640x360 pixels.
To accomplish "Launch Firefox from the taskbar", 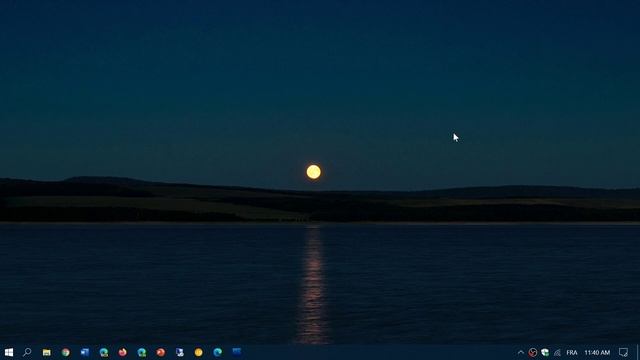I will (122, 352).
